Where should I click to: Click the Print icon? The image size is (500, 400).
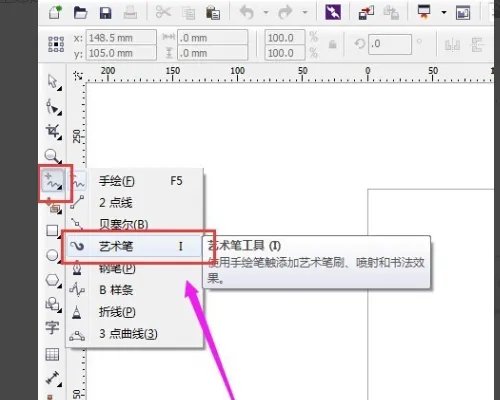click(130, 13)
